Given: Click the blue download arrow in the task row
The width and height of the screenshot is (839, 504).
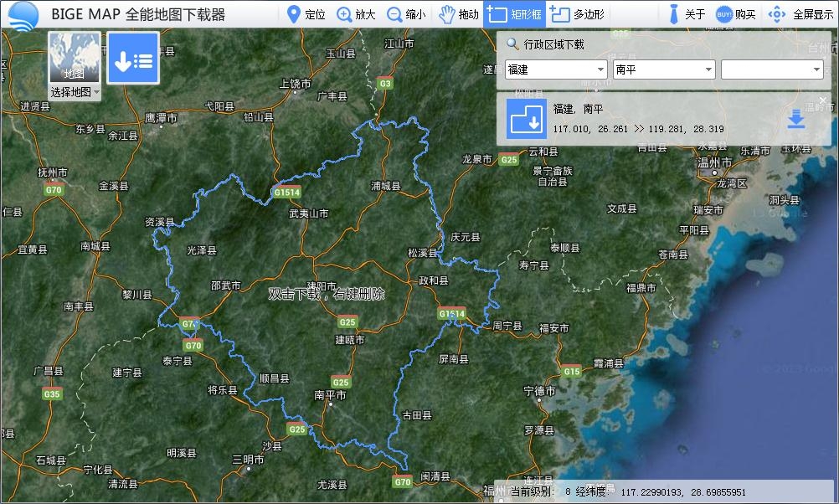Looking at the screenshot, I should (795, 118).
